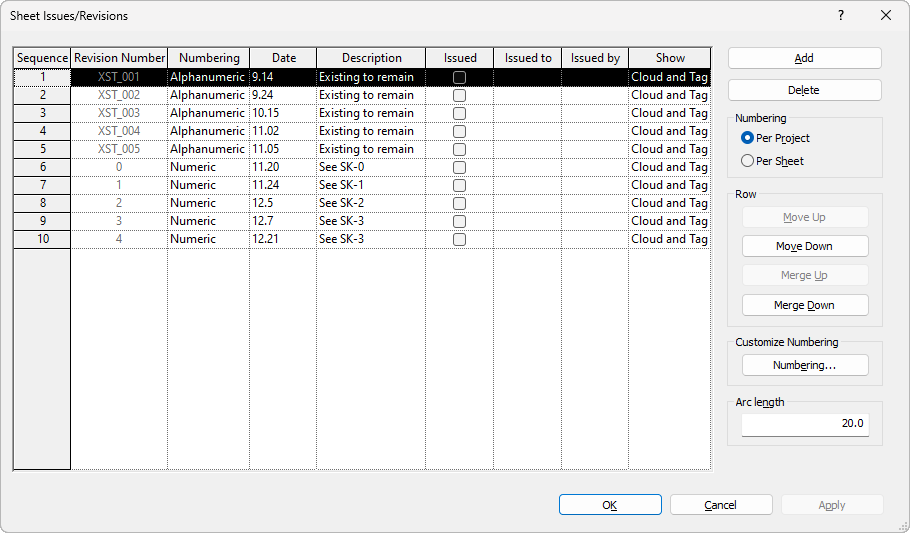This screenshot has height=533, width=910.
Task: Check Issued box for XST_002 revision
Action: tap(459, 95)
